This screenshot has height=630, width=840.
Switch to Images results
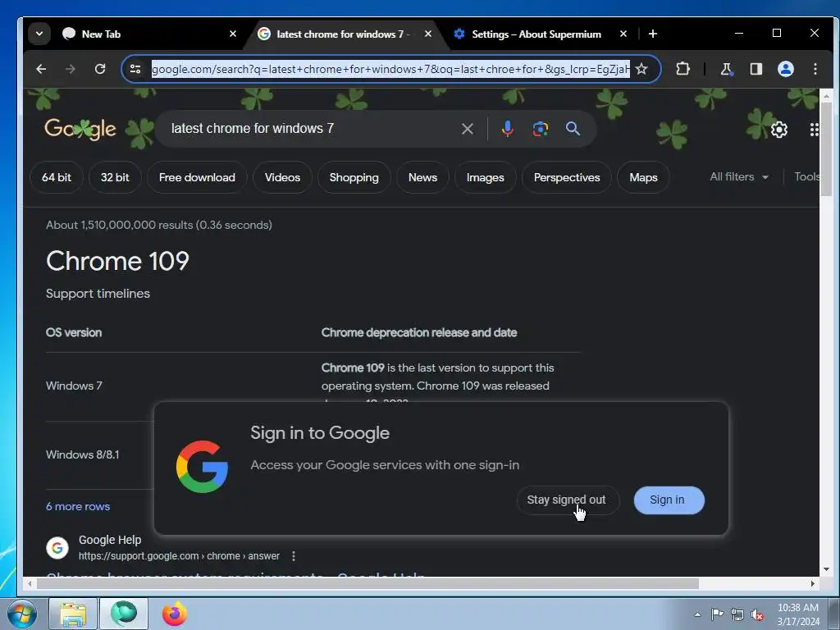[486, 177]
